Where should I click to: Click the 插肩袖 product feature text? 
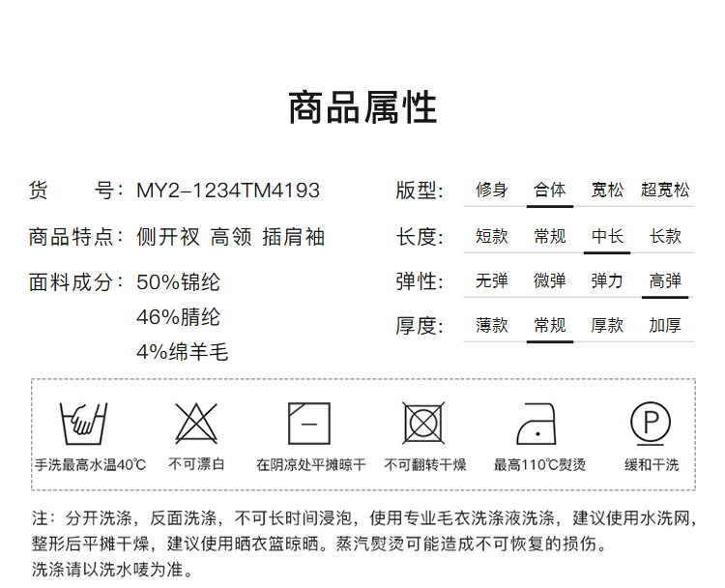pos(293,237)
